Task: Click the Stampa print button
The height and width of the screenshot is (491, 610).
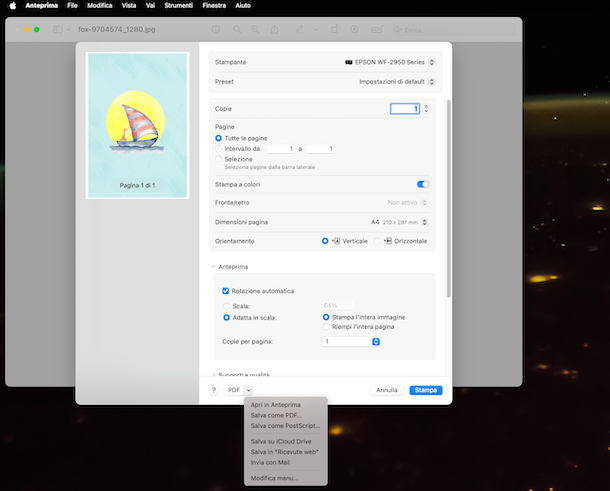Action: click(x=425, y=390)
